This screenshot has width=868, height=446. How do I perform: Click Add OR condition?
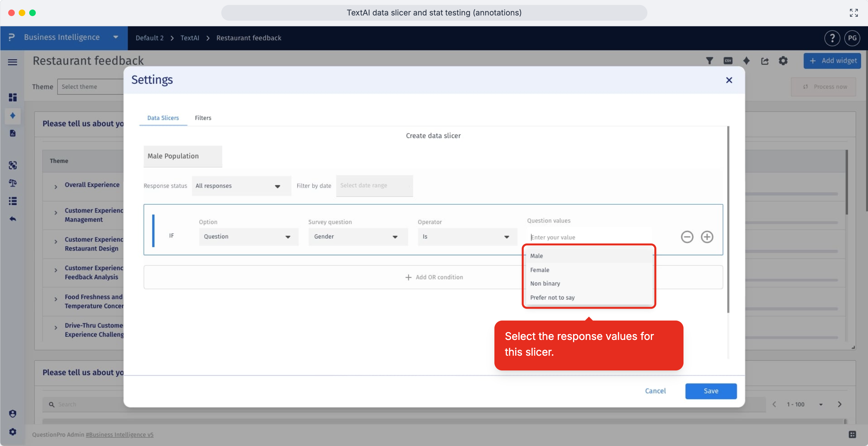(x=434, y=277)
